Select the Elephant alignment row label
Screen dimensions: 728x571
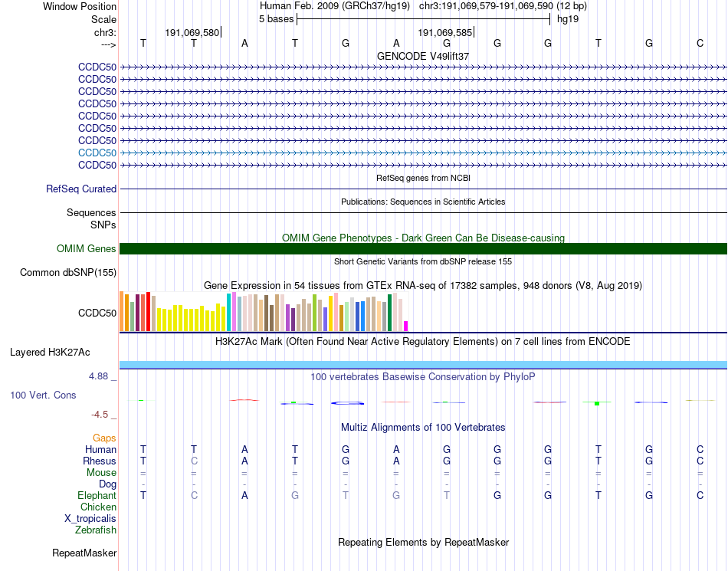[97, 495]
